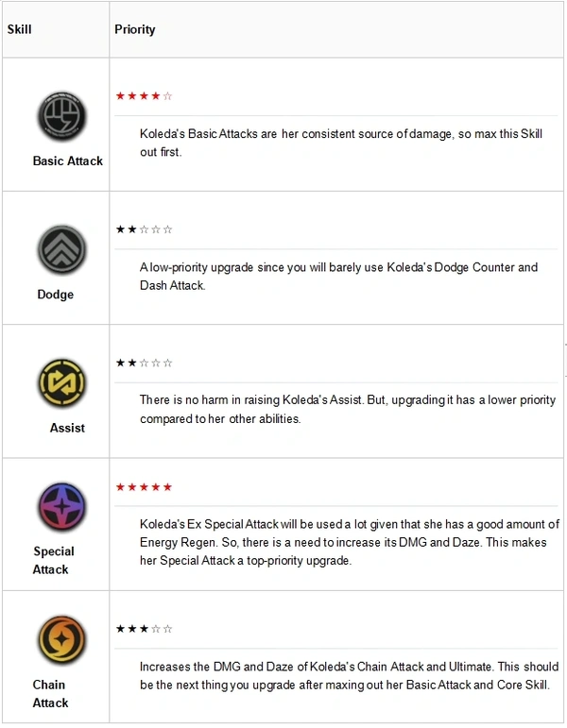567x728 pixels.
Task: Click the Basic Attack description text
Action: 341,143
